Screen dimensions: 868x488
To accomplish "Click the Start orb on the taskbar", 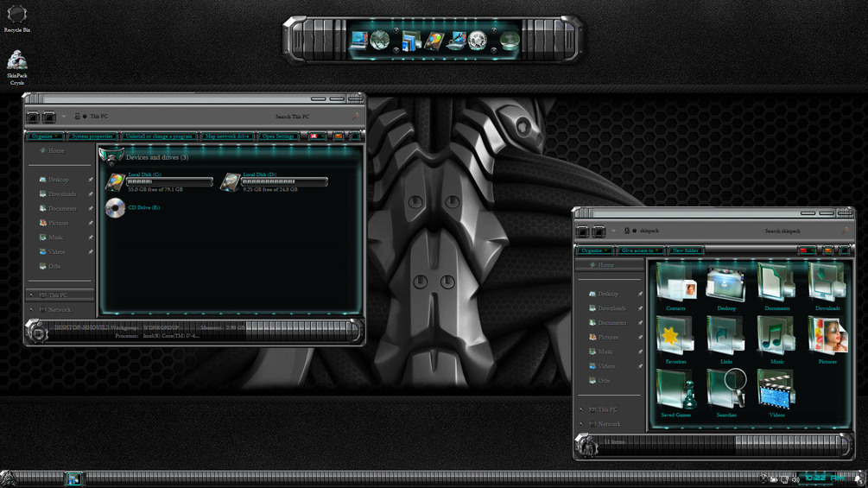I will (x=9, y=478).
